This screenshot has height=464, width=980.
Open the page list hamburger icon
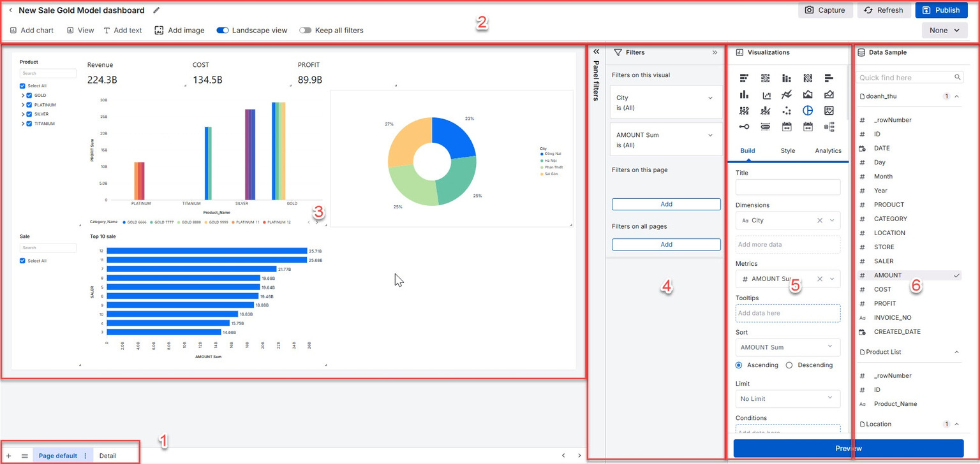point(24,456)
